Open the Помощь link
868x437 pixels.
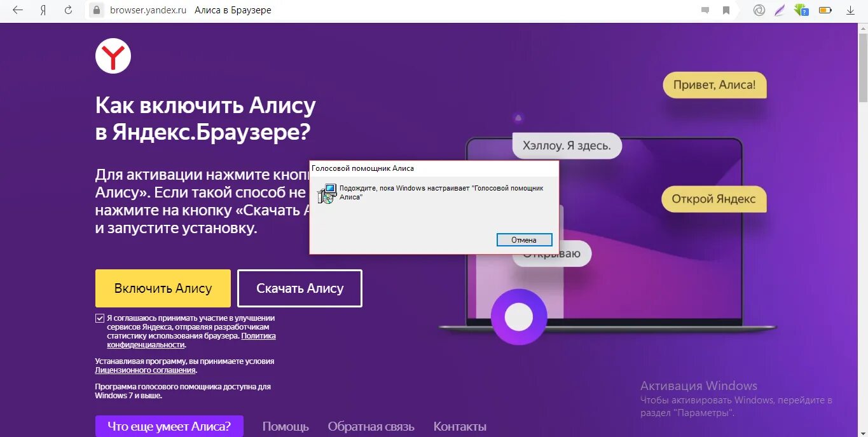pyautogui.click(x=286, y=427)
